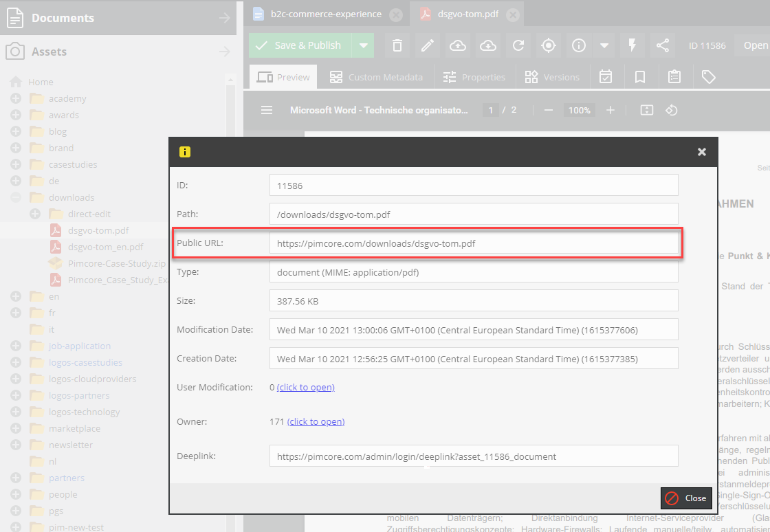Screen dimensions: 770x532
Task: Click Save & Publish button
Action: [300, 45]
